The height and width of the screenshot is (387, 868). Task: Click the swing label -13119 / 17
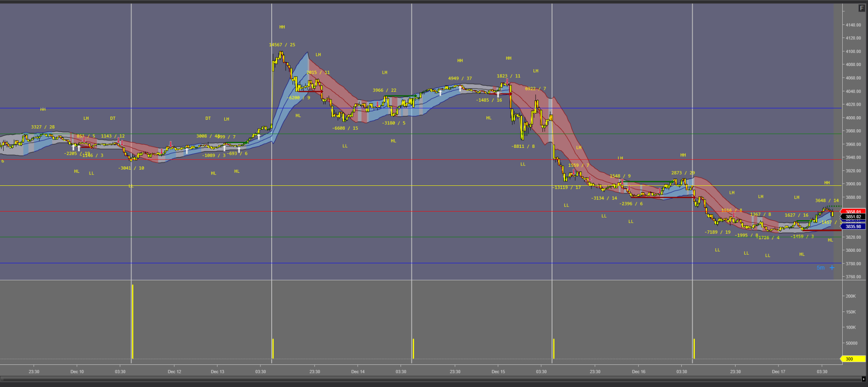point(567,187)
